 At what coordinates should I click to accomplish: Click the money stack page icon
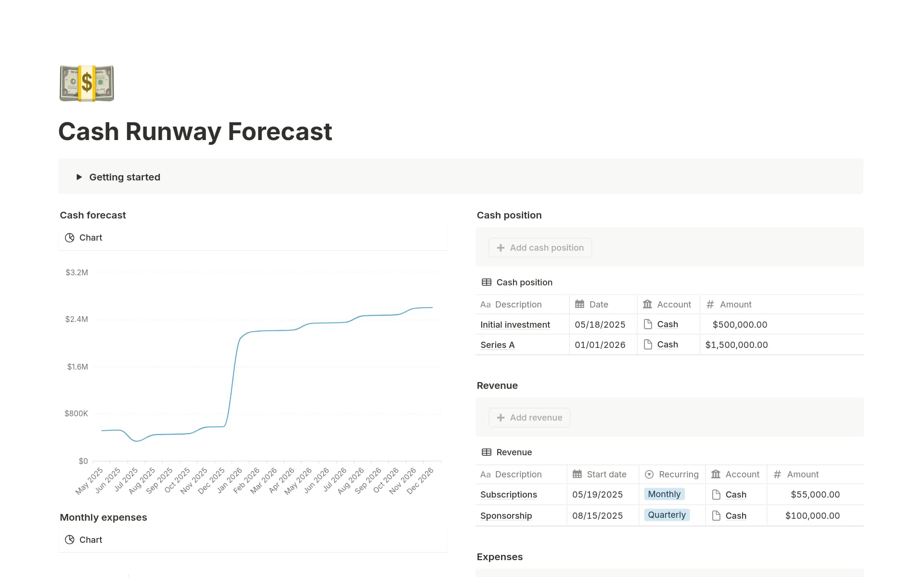[87, 83]
